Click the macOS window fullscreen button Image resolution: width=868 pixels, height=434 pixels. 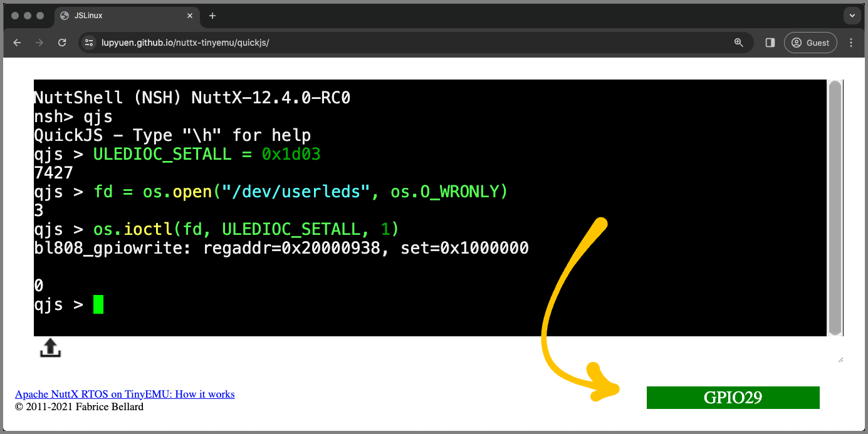click(x=40, y=16)
